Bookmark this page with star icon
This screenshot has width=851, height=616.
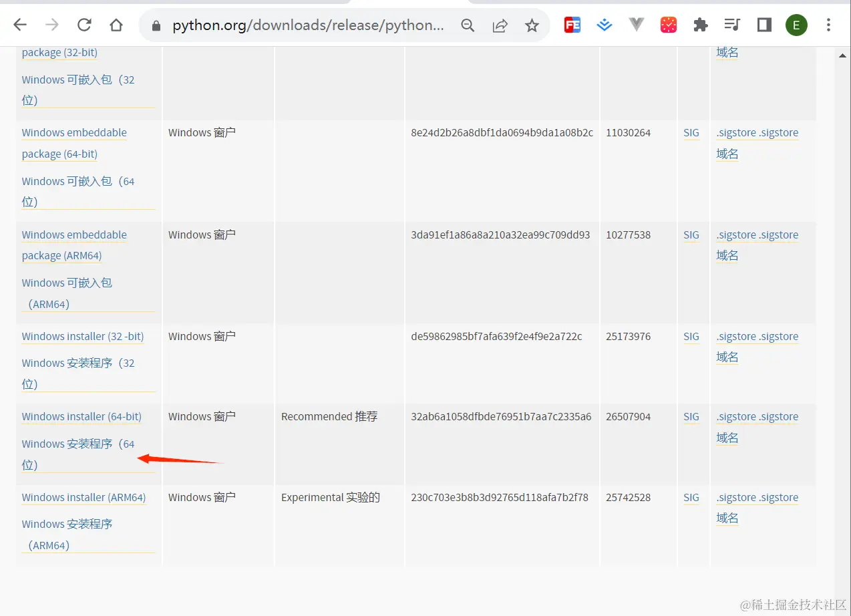532,25
